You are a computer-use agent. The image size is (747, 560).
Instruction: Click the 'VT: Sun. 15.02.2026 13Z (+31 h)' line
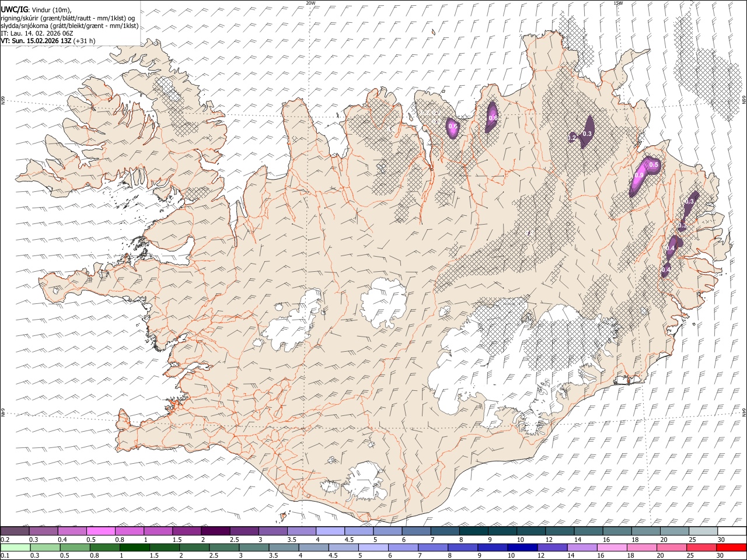(x=48, y=41)
